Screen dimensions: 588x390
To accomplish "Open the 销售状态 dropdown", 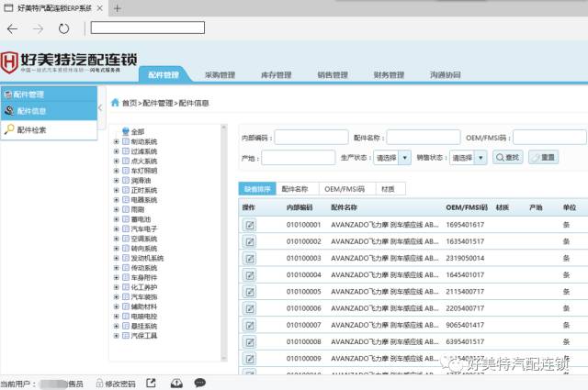I will (468, 157).
